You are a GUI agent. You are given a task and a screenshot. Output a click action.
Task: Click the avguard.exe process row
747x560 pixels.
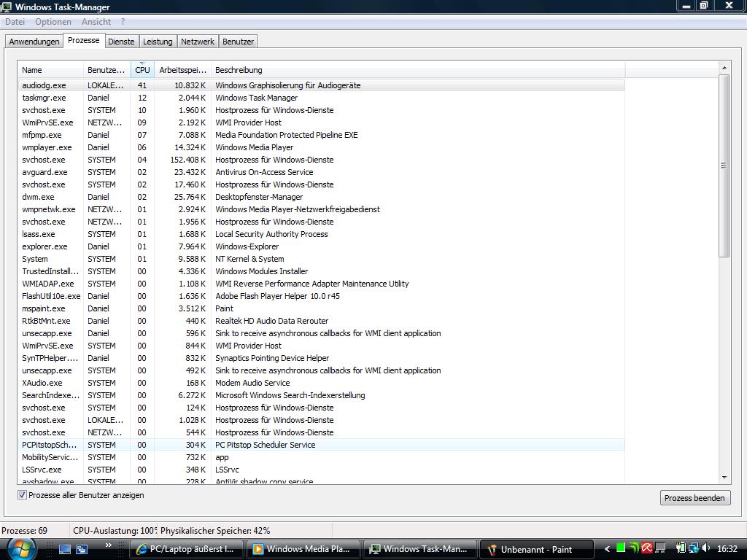321,172
